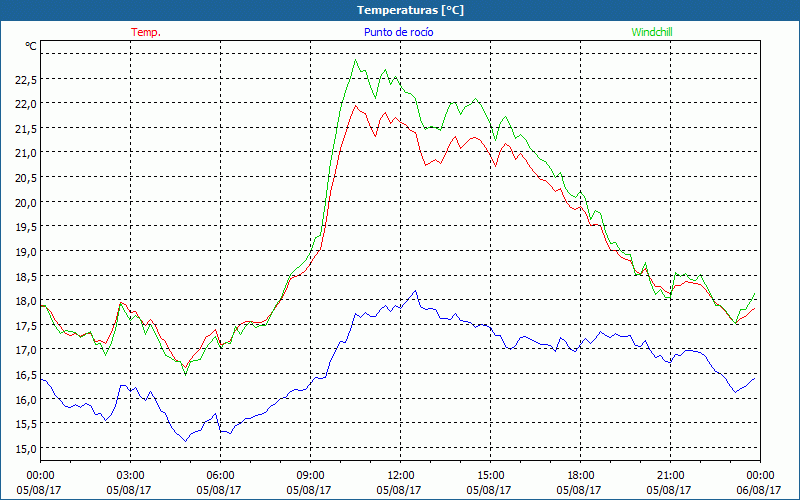Select the red 'Temp.' legend label
The height and width of the screenshot is (500, 800).
click(146, 32)
